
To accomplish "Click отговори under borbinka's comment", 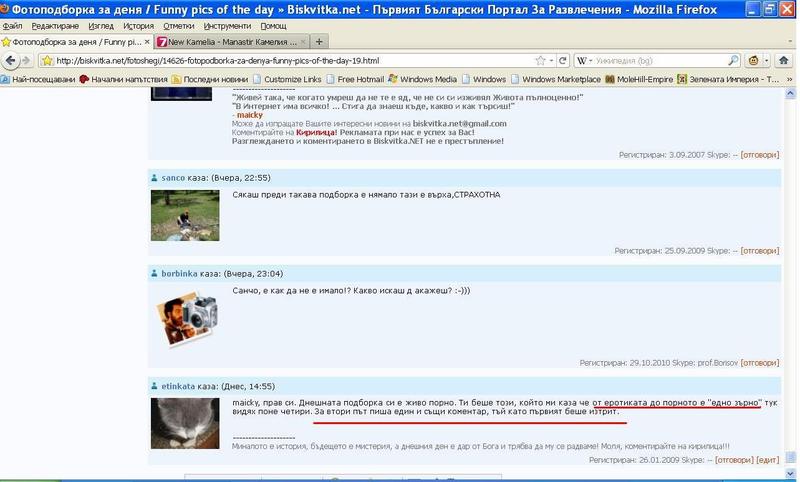I will 760,363.
